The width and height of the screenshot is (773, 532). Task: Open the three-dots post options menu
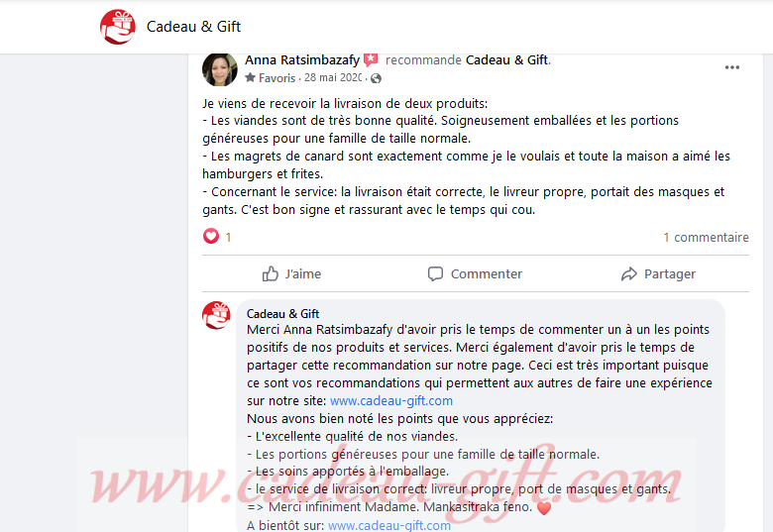[732, 67]
